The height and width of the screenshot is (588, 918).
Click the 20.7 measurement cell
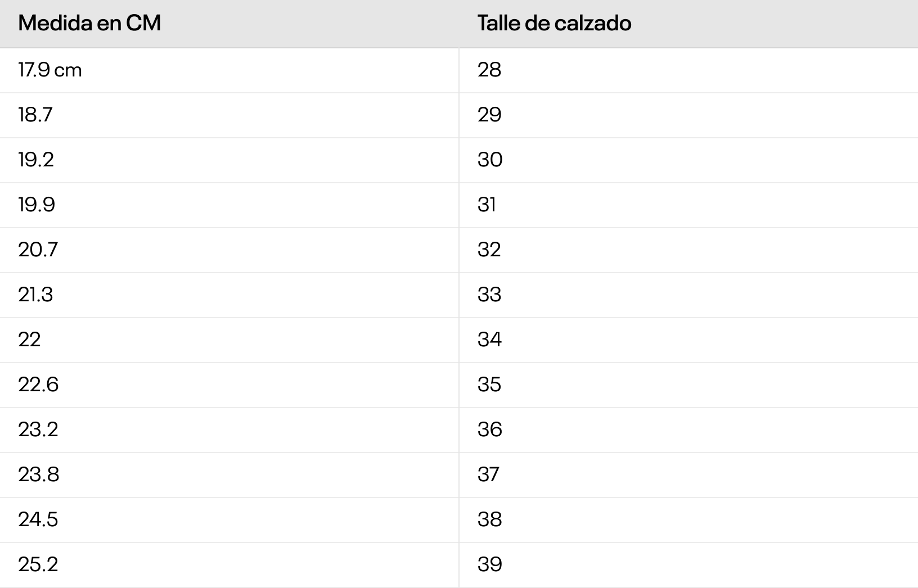pos(38,250)
